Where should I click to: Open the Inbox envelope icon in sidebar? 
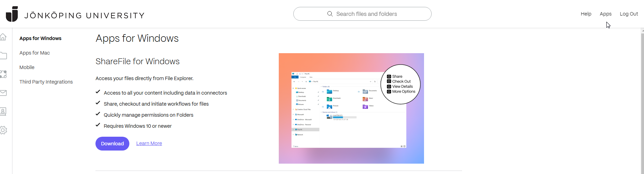point(3,93)
